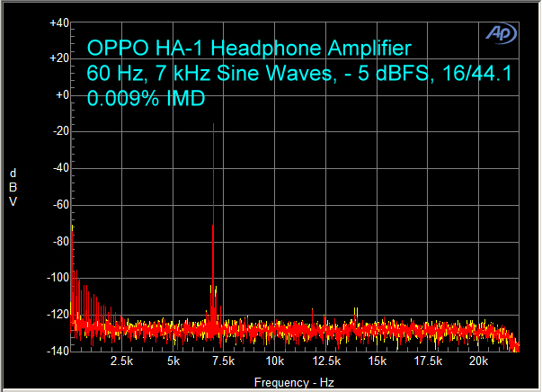Image resolution: width=542 pixels, height=392 pixels.
Task: Select the +20 tick on the vertical axis
Action: [x=58, y=58]
